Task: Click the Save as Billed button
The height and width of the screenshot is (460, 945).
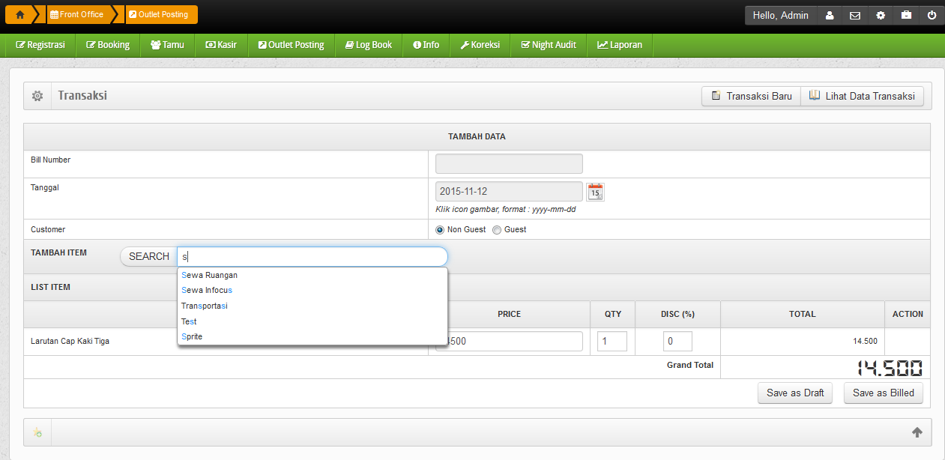Action: (x=883, y=393)
